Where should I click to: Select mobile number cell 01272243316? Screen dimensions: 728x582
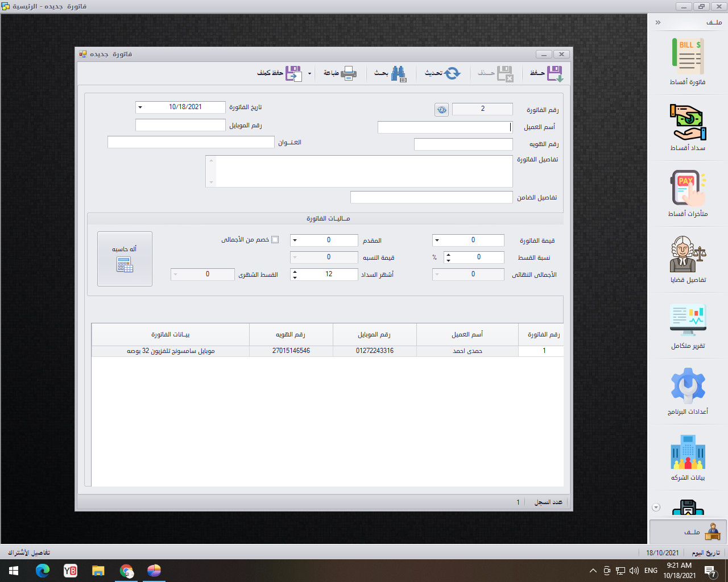click(375, 351)
